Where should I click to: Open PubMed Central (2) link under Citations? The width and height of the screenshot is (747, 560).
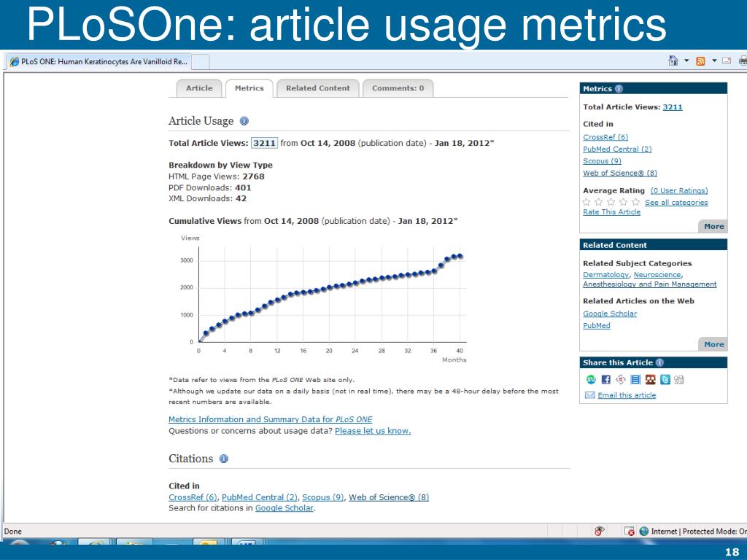pyautogui.click(x=260, y=497)
